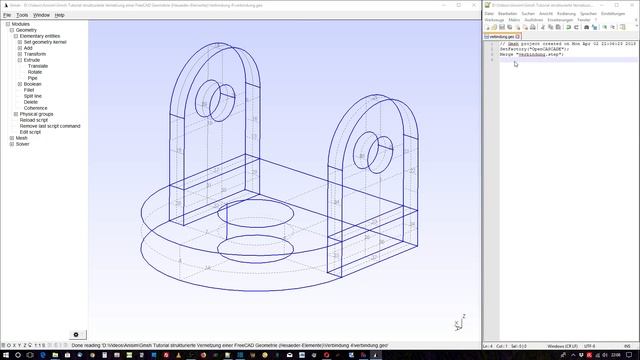The width and height of the screenshot is (640, 360).
Task: Click the Print icon in Notepad++ toolbar
Action: click(x=533, y=27)
